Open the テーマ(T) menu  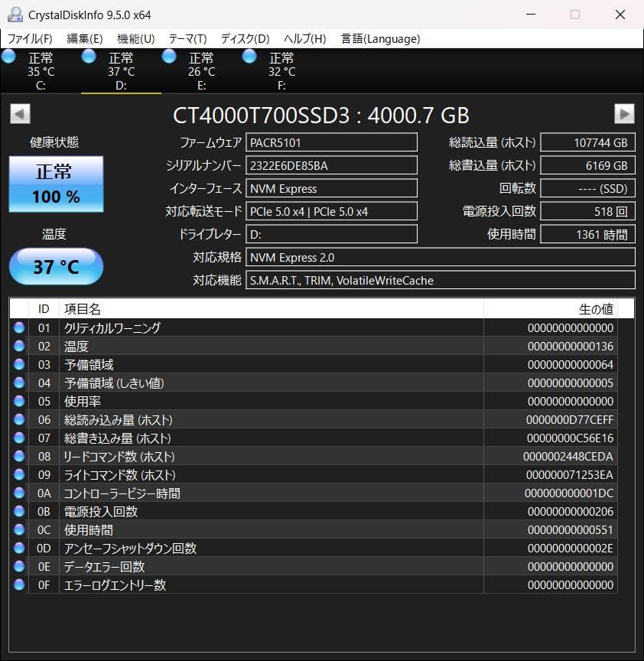(187, 38)
